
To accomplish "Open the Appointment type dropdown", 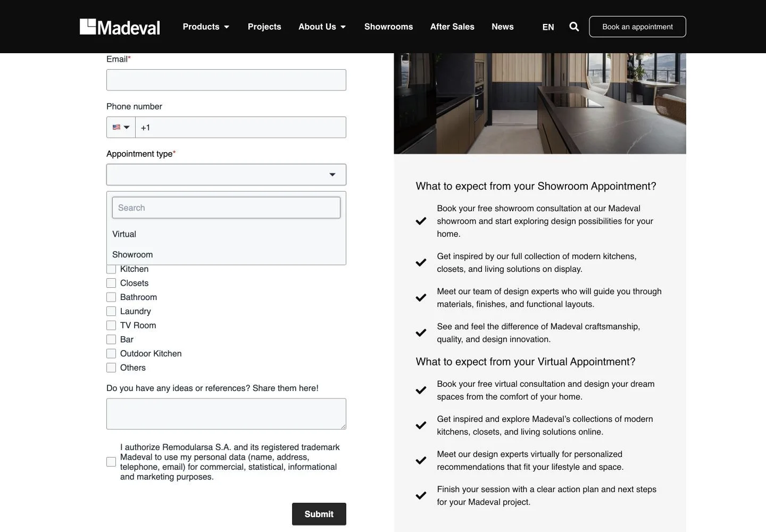I will pyautogui.click(x=226, y=174).
